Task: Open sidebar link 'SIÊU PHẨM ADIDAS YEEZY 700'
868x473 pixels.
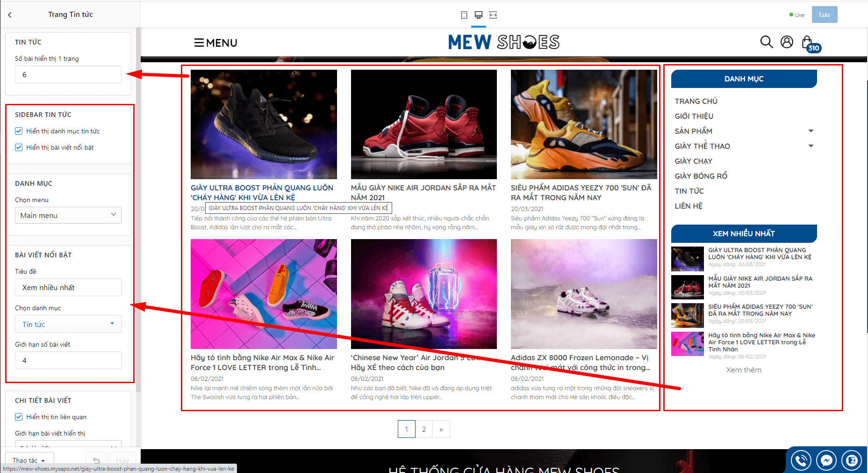Action: click(x=760, y=310)
